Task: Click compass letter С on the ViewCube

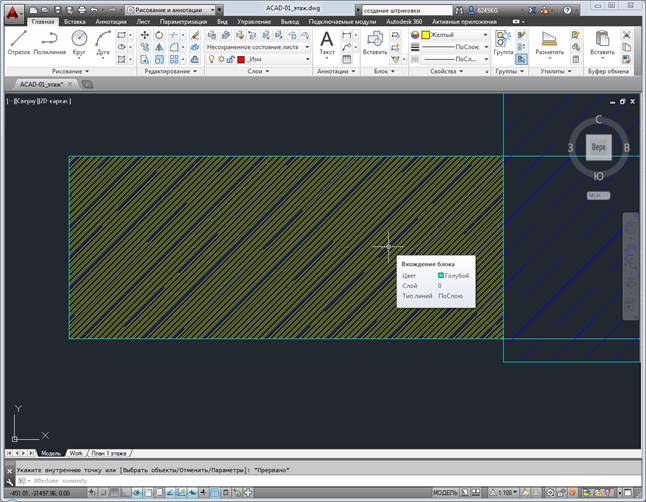Action: (599, 120)
